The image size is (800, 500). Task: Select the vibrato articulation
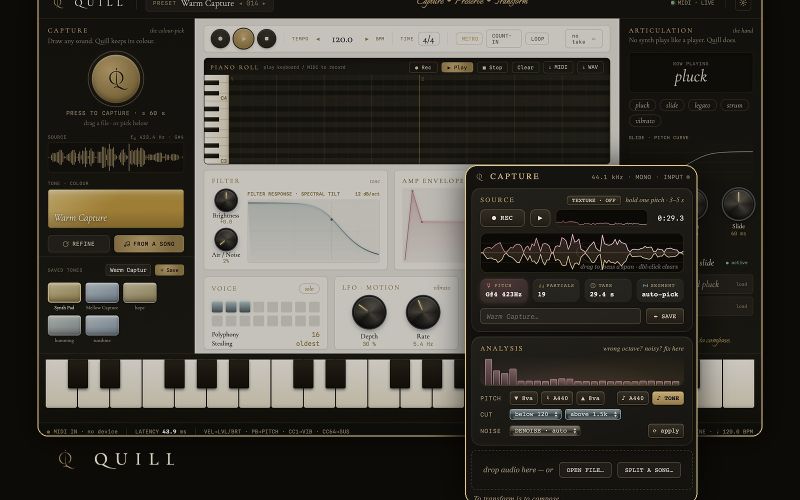click(645, 120)
